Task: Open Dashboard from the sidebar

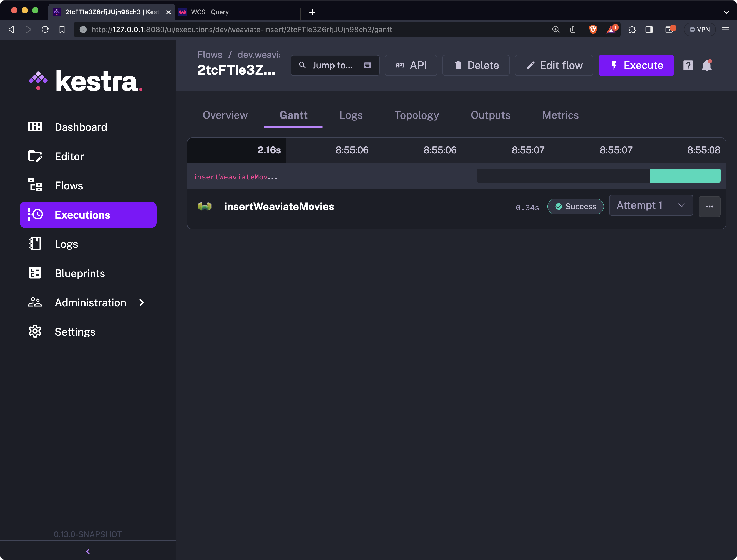Action: [81, 127]
